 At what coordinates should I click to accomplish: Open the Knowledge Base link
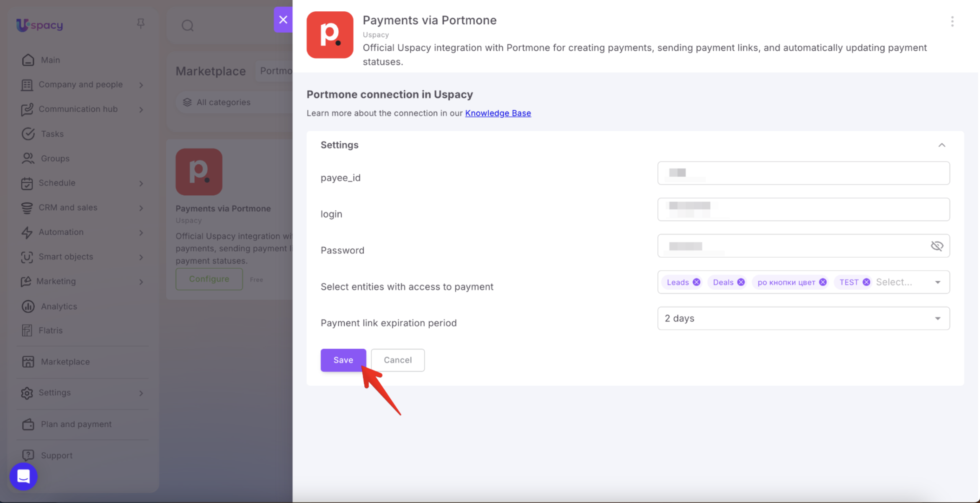pos(498,113)
